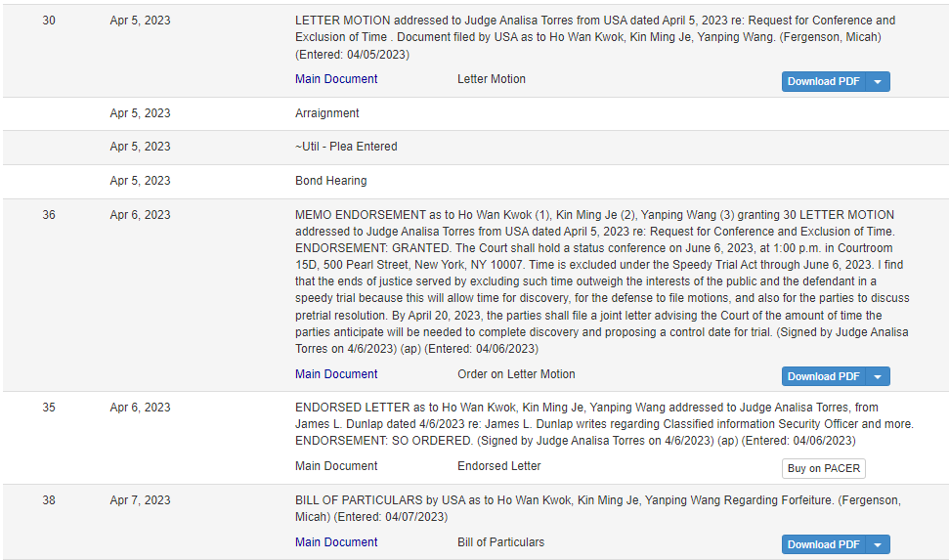Click docket entry number 36

point(49,215)
